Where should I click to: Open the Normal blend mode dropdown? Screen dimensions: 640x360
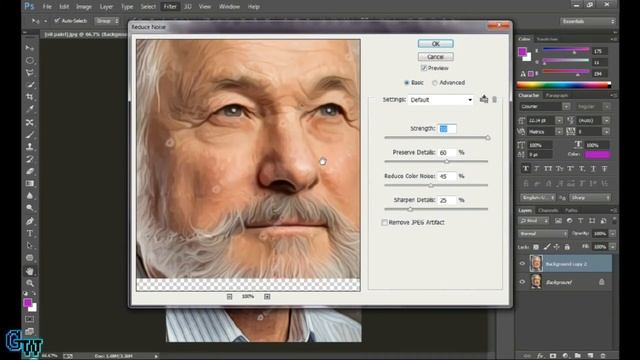543,234
